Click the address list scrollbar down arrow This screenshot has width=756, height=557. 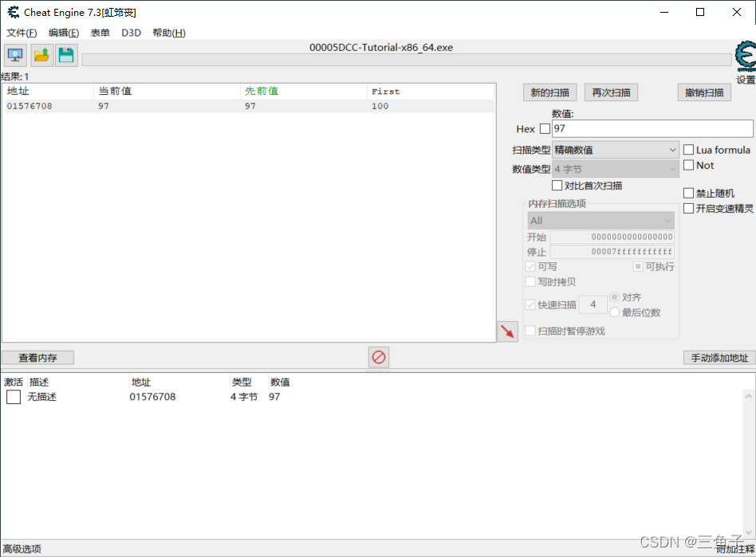click(x=748, y=532)
